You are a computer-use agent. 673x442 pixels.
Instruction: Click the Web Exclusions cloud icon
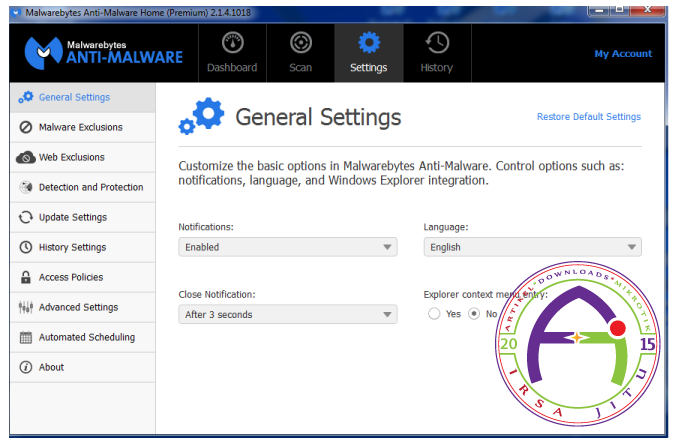pos(26,157)
